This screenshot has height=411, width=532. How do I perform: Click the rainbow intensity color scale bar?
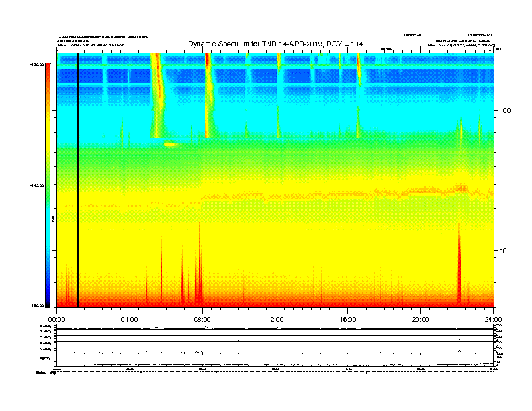pos(48,185)
